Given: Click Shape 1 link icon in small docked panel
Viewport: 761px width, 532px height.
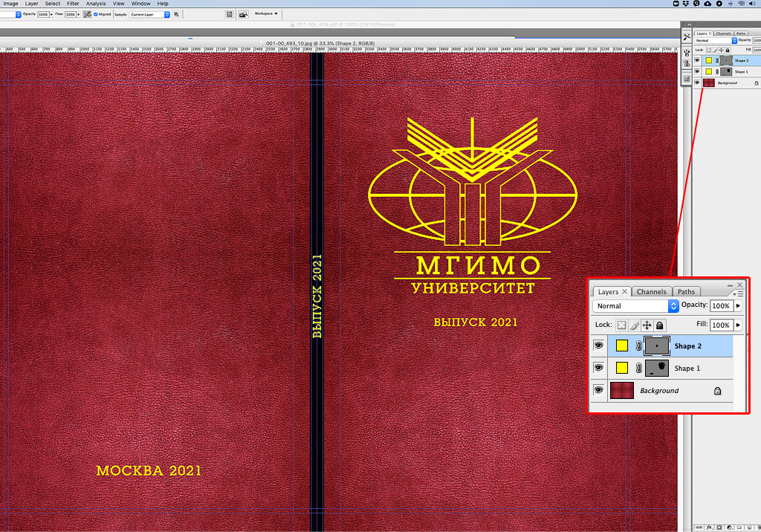Looking at the screenshot, I should [717, 72].
